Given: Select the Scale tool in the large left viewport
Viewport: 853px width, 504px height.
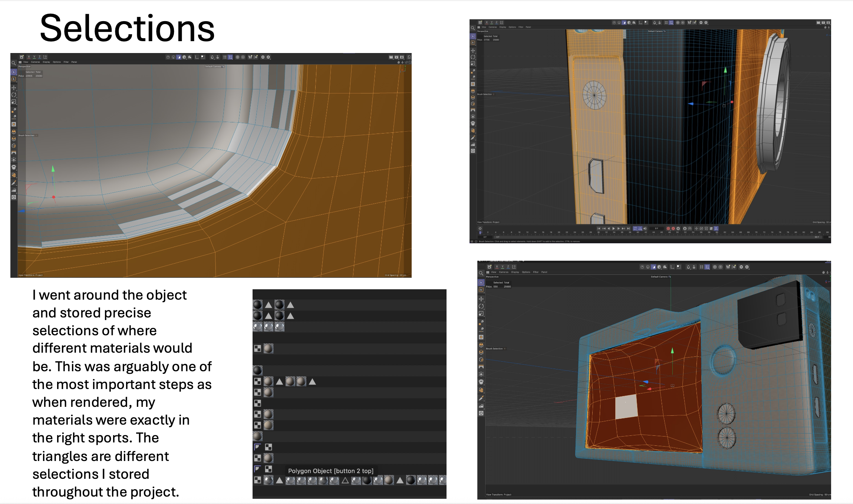Looking at the screenshot, I should pyautogui.click(x=14, y=102).
